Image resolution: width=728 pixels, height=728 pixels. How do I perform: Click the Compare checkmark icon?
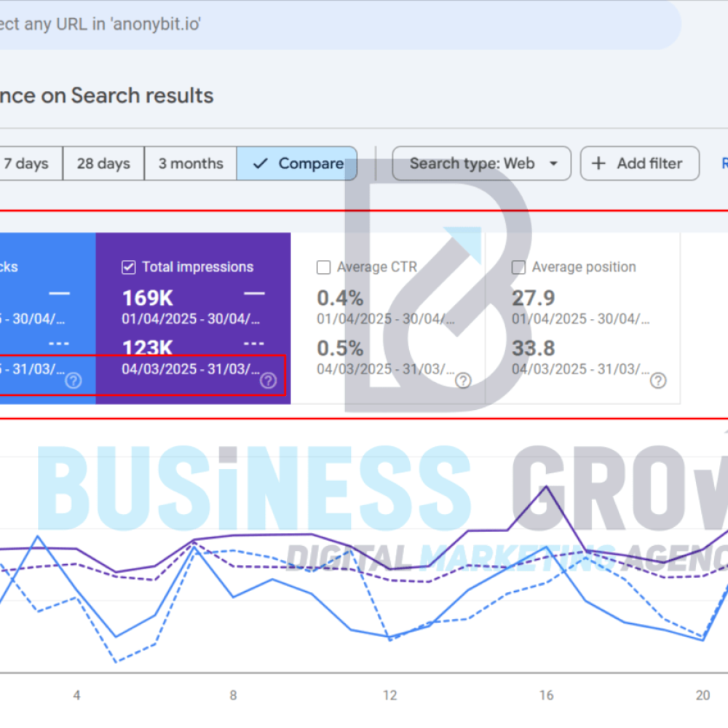261,163
